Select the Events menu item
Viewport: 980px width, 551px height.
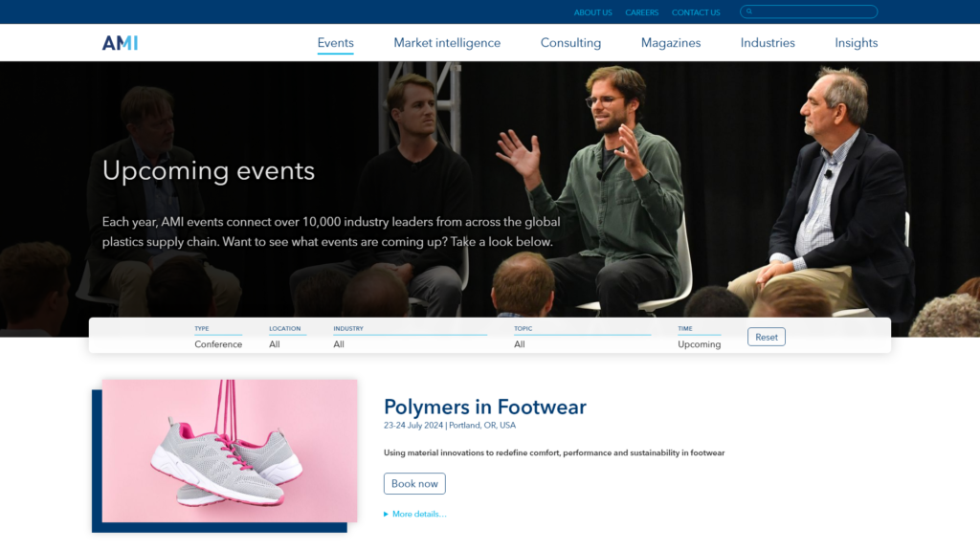click(336, 42)
